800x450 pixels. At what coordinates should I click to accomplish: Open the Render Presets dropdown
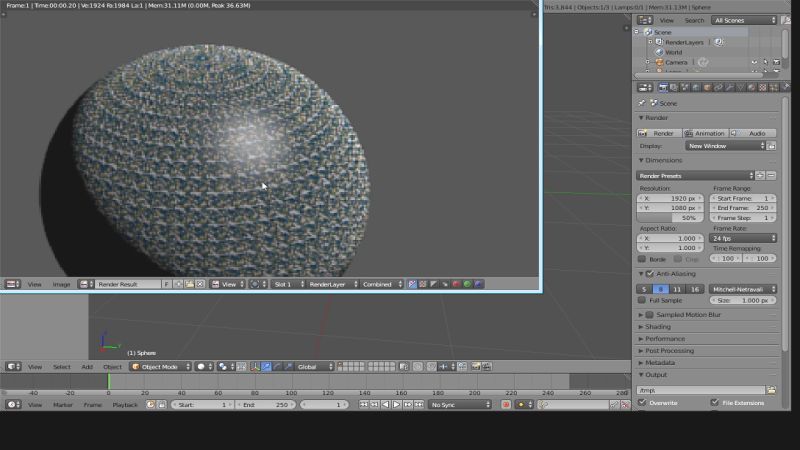695,176
